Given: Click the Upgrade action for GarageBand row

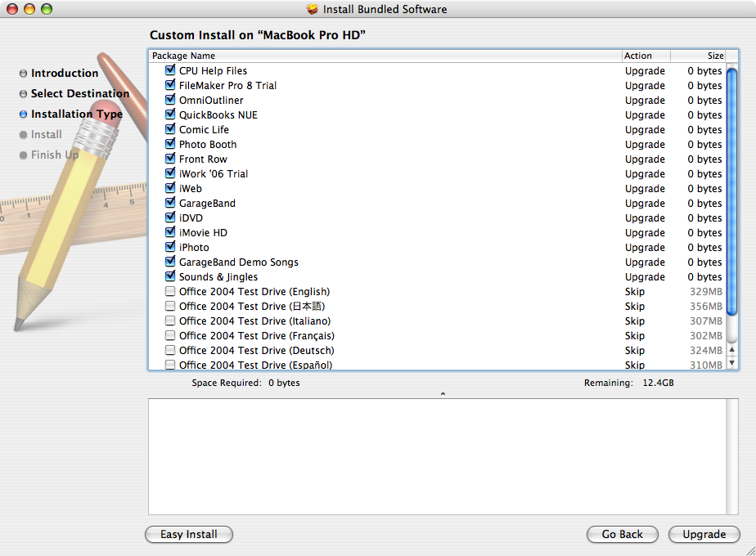Looking at the screenshot, I should 645,204.
